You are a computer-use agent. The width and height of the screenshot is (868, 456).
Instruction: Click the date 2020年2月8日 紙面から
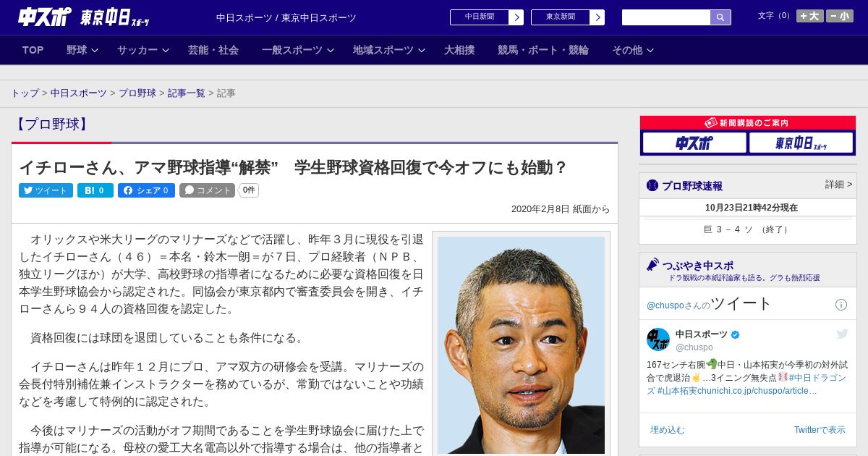coord(561,209)
